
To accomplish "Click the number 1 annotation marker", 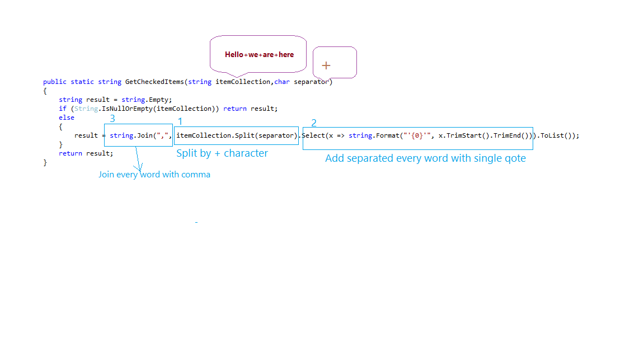I will (x=180, y=121).
